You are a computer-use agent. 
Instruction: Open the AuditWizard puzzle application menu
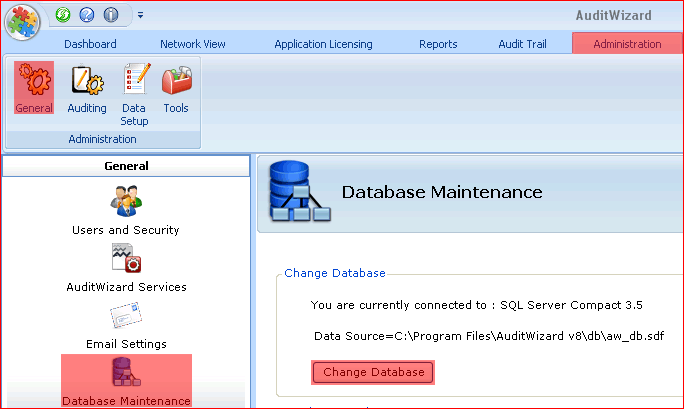[22, 22]
